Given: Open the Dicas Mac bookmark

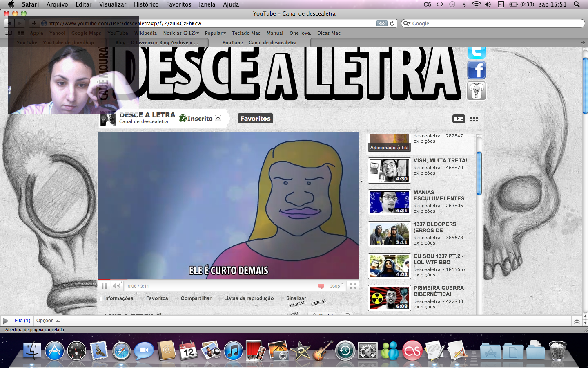Looking at the screenshot, I should (x=329, y=33).
